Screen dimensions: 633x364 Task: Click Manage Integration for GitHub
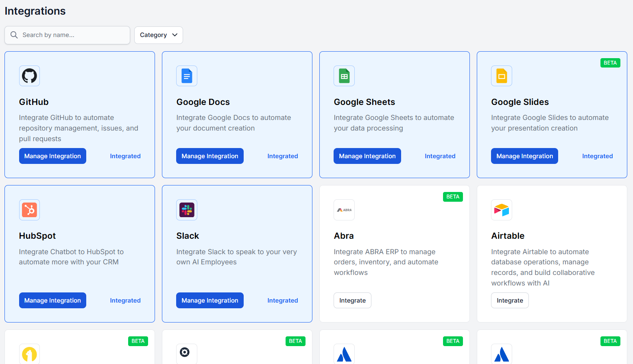pos(52,156)
